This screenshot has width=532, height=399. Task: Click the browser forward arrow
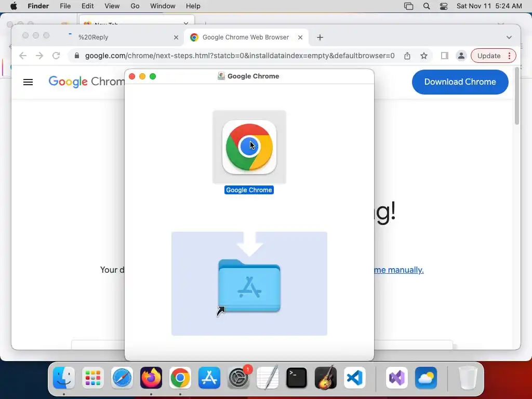(x=39, y=56)
